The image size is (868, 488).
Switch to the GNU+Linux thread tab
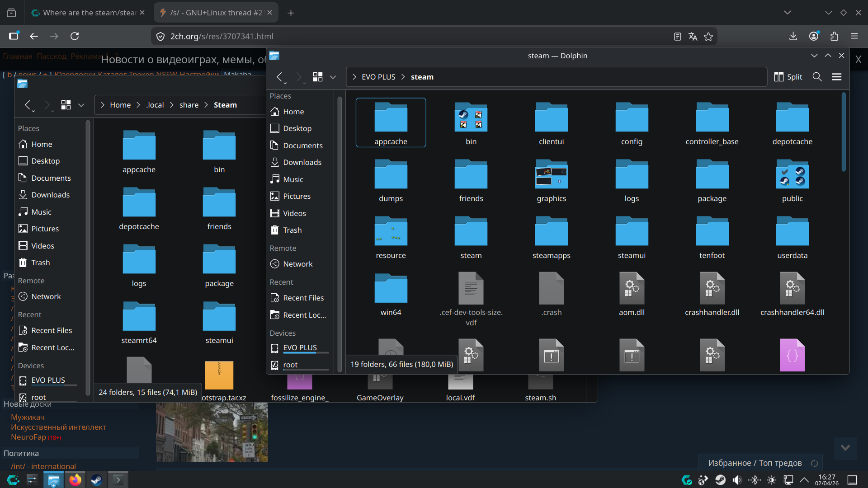(x=216, y=13)
